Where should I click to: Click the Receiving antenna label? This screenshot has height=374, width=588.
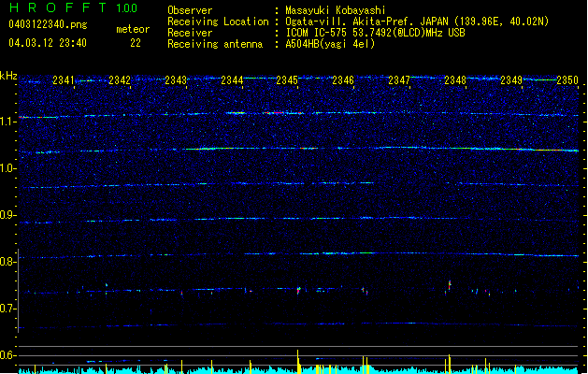[x=215, y=44]
